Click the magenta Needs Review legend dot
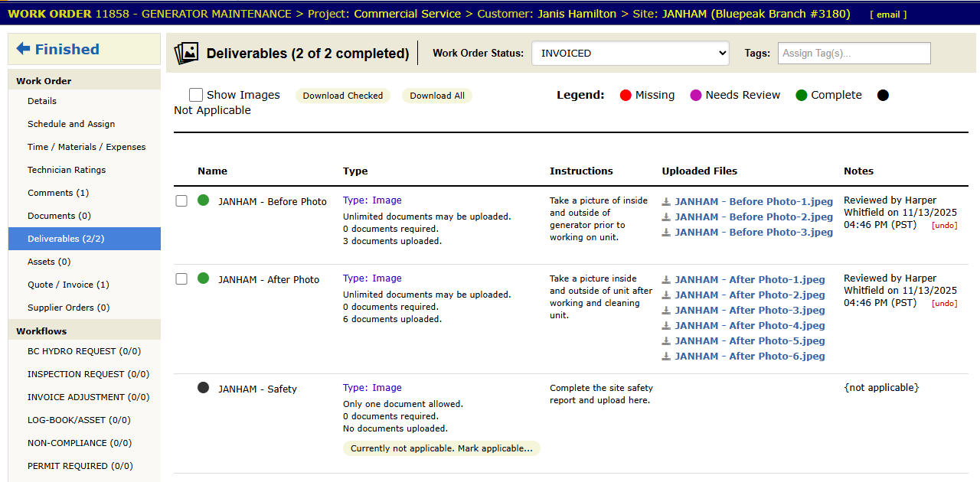The image size is (980, 482). click(696, 96)
